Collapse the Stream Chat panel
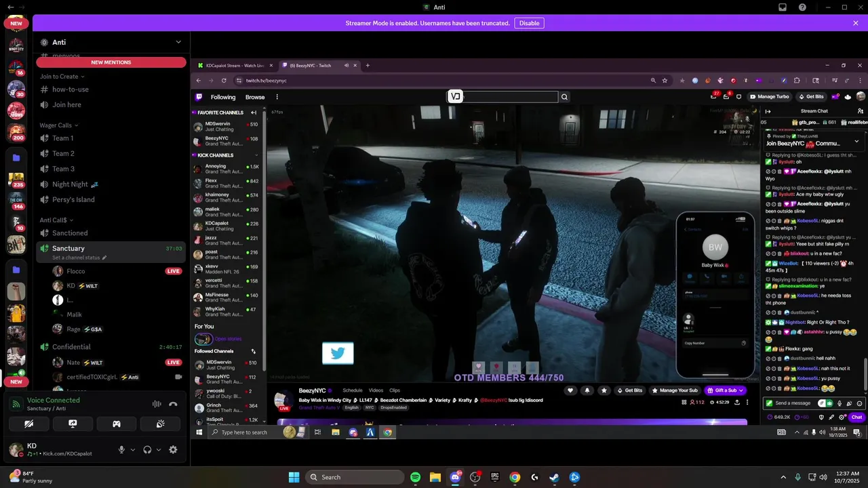This screenshot has width=868, height=488. pyautogui.click(x=768, y=111)
